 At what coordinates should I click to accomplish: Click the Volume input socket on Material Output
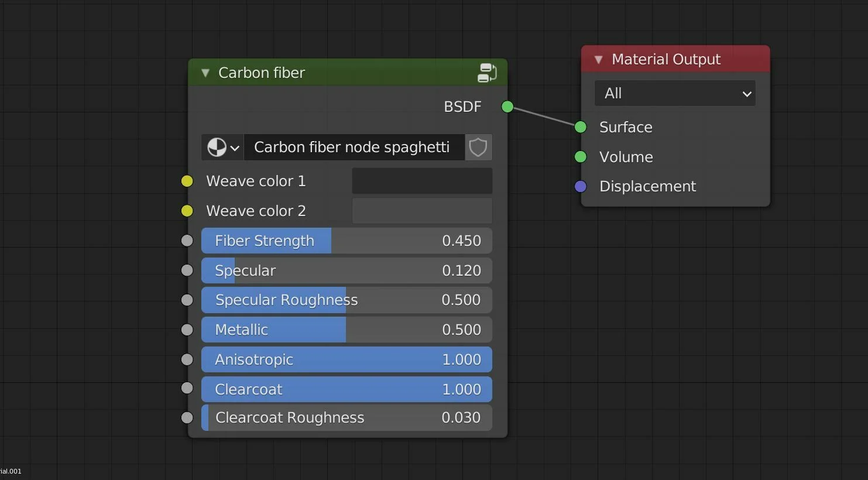580,157
